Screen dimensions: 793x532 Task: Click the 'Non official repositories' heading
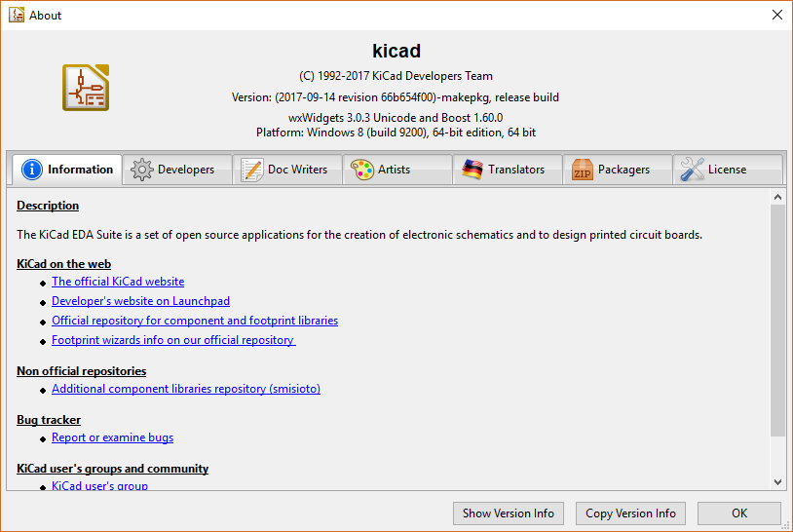click(x=82, y=371)
